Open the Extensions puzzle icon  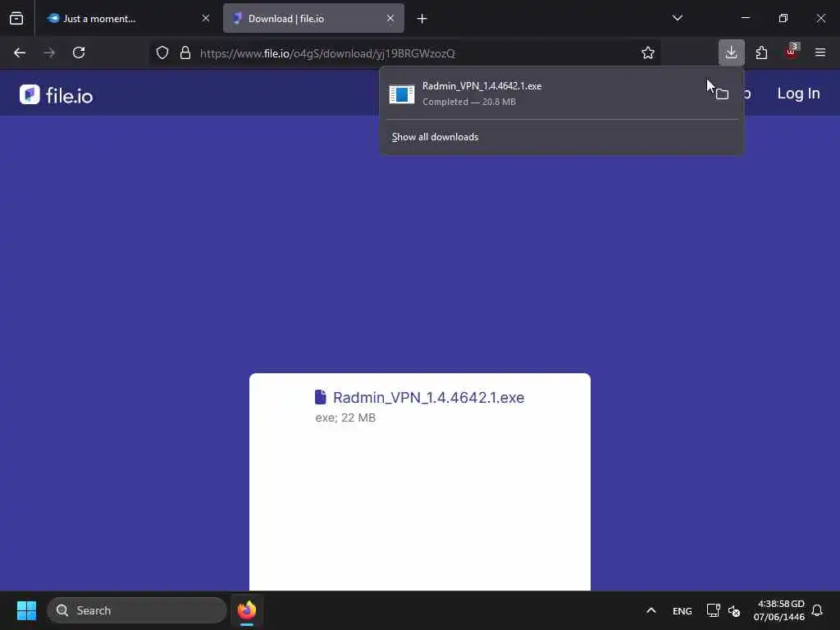(761, 53)
